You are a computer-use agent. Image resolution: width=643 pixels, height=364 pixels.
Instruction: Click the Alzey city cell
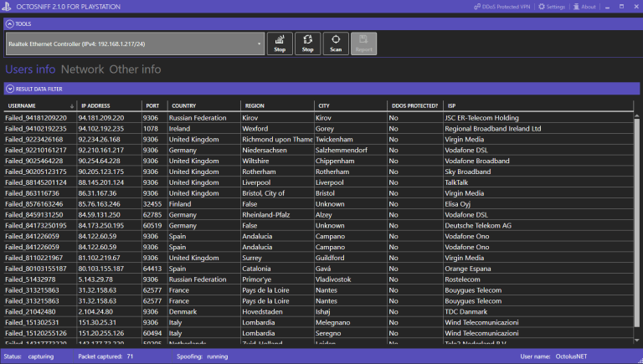[323, 215]
